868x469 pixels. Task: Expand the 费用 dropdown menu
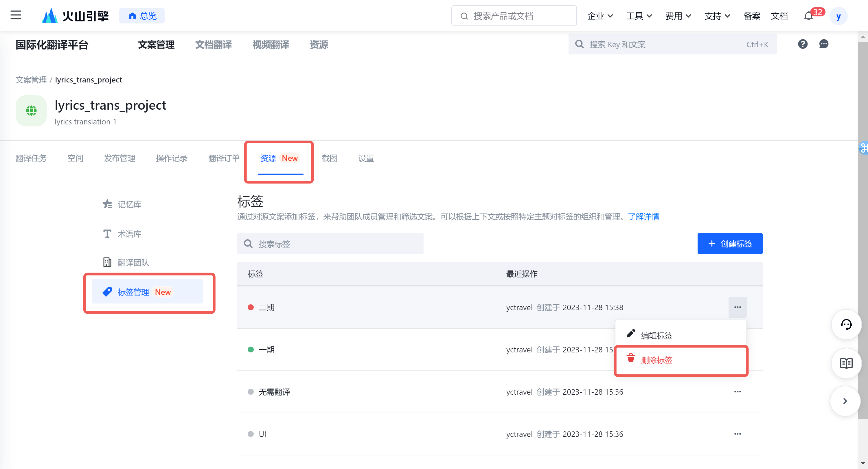click(678, 16)
